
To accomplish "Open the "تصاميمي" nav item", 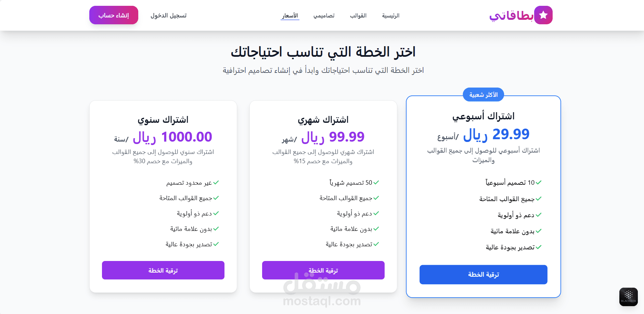I will pyautogui.click(x=324, y=16).
